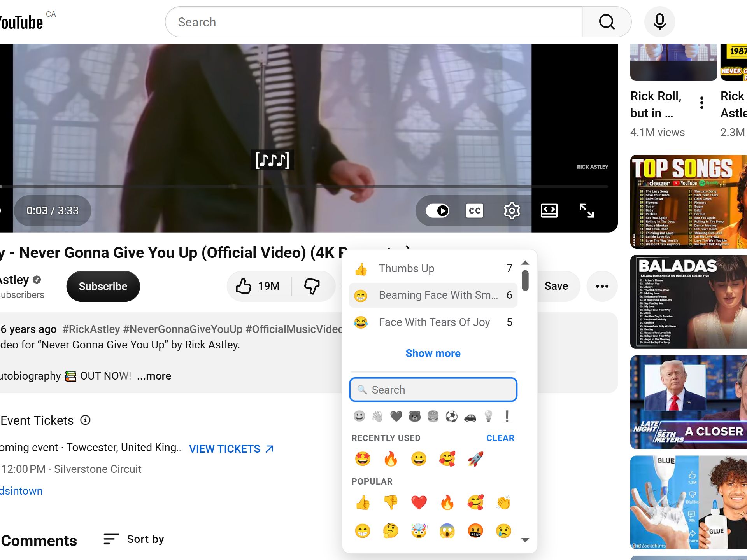Image resolution: width=747 pixels, height=560 pixels.
Task: Pick the crying face emoji
Action: (x=503, y=531)
